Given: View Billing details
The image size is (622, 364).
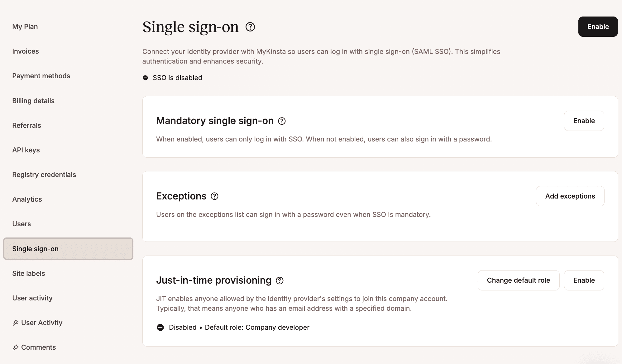Looking at the screenshot, I should coord(33,101).
